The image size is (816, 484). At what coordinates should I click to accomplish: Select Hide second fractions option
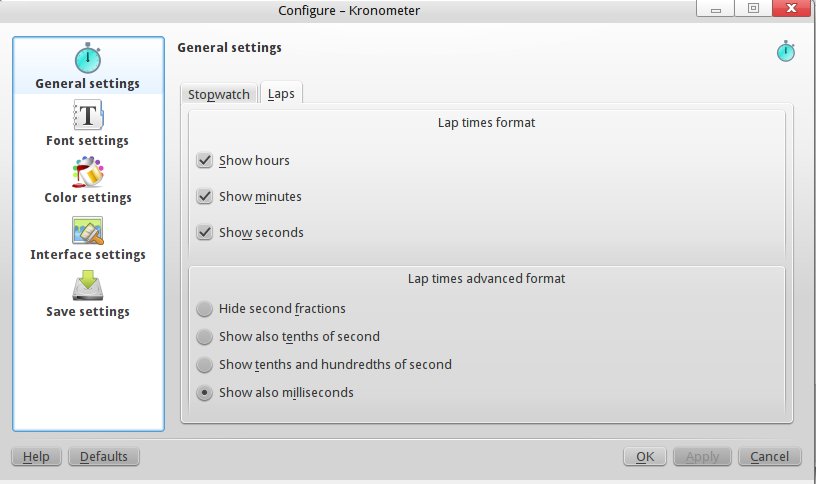click(x=205, y=309)
